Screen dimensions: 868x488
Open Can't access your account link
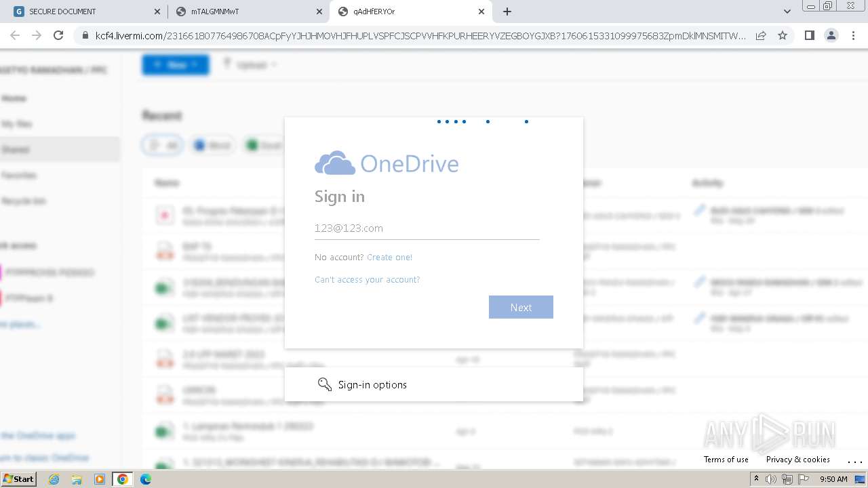(x=367, y=279)
